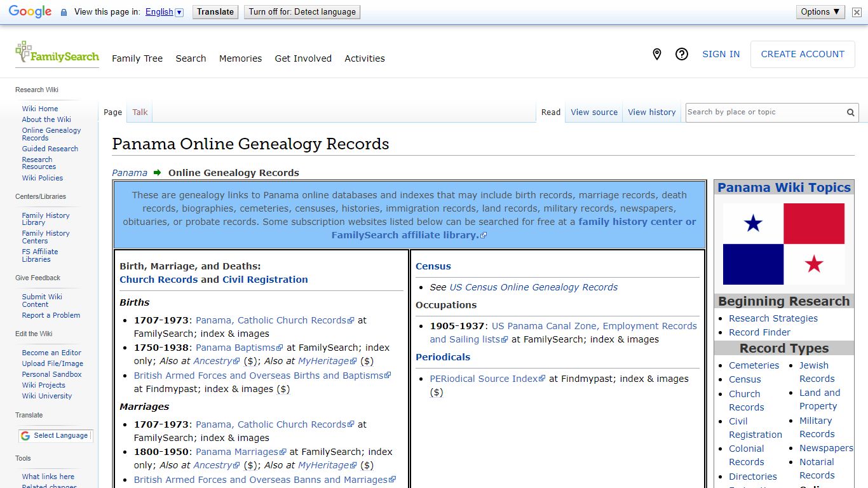The width and height of the screenshot is (868, 488).
Task: Open the help question mark icon
Action: pyautogui.click(x=682, y=55)
